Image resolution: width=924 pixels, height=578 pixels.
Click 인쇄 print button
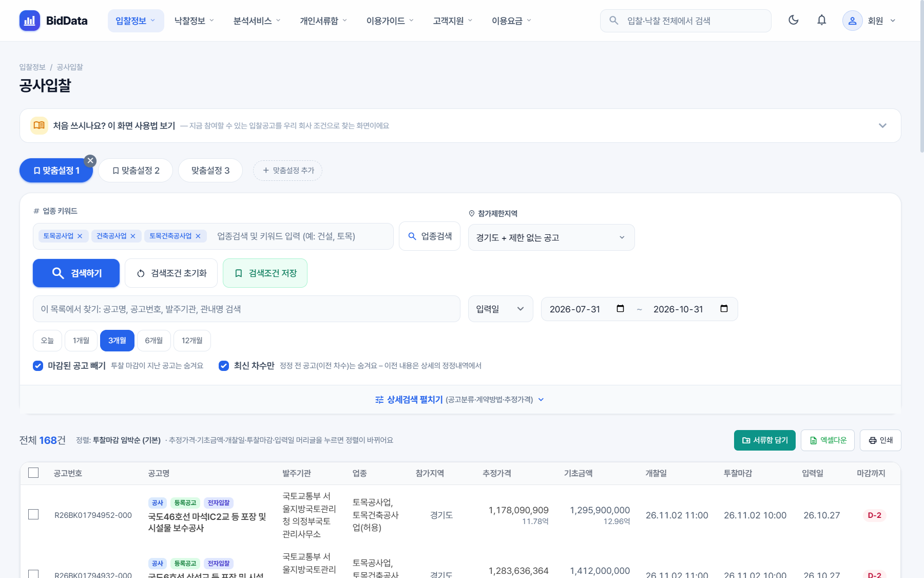(880, 440)
